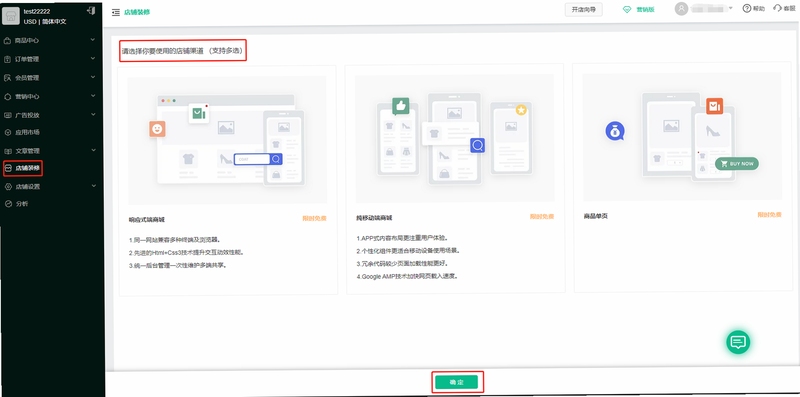Click the 响应式端商城 title text
Image resolution: width=800 pixels, height=397 pixels.
click(147, 220)
